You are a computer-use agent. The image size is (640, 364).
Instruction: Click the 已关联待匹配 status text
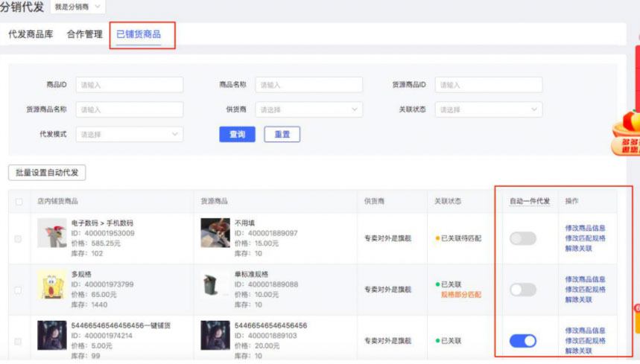point(461,238)
